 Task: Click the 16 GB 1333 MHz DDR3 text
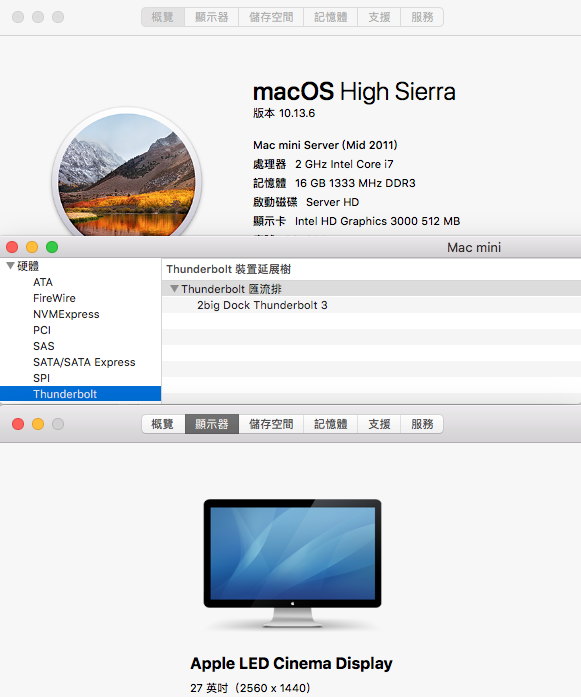355,183
